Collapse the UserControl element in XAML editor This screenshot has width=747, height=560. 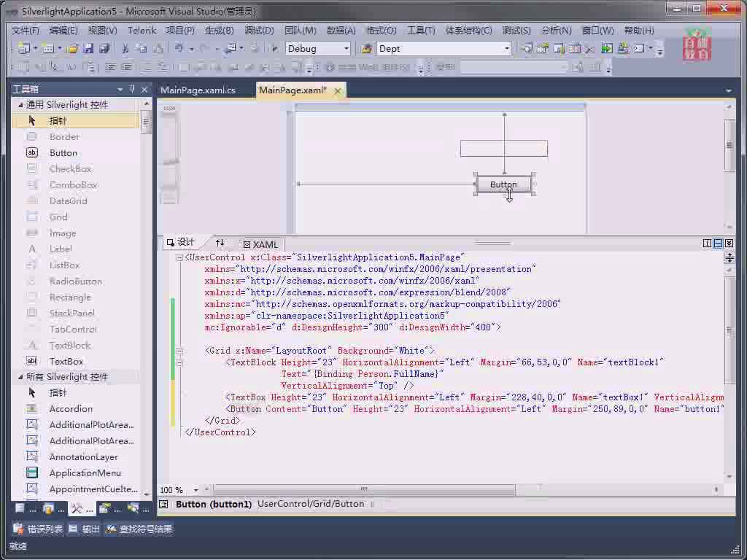point(179,257)
